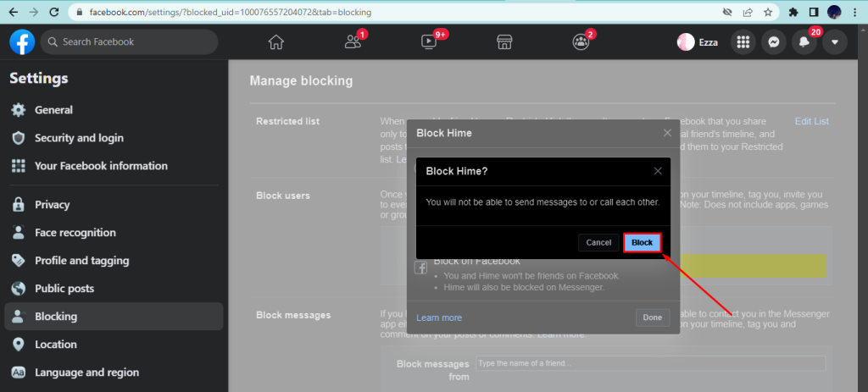Open Profile and tagging settings
Screen dimensions: 868x392
tap(114, 261)
